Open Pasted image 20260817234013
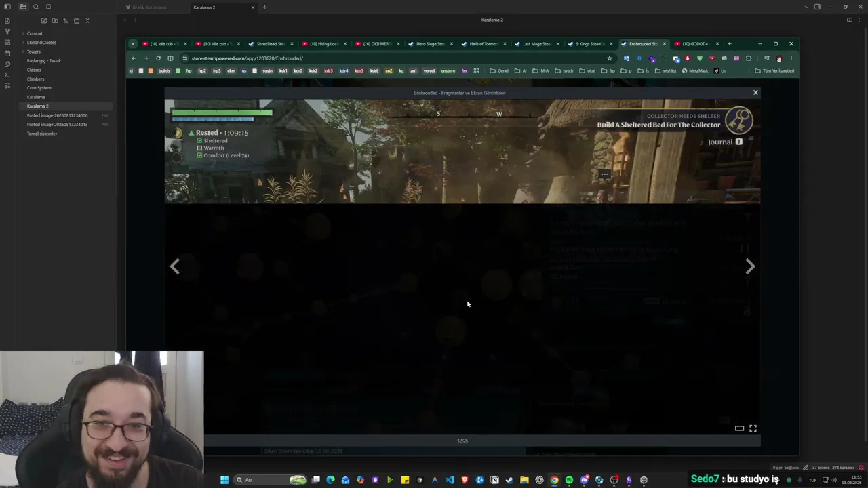The height and width of the screenshot is (488, 868). [x=57, y=124]
